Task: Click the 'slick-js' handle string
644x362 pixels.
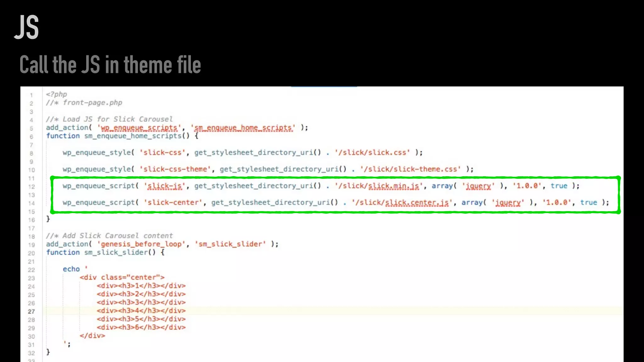Action: click(x=164, y=186)
